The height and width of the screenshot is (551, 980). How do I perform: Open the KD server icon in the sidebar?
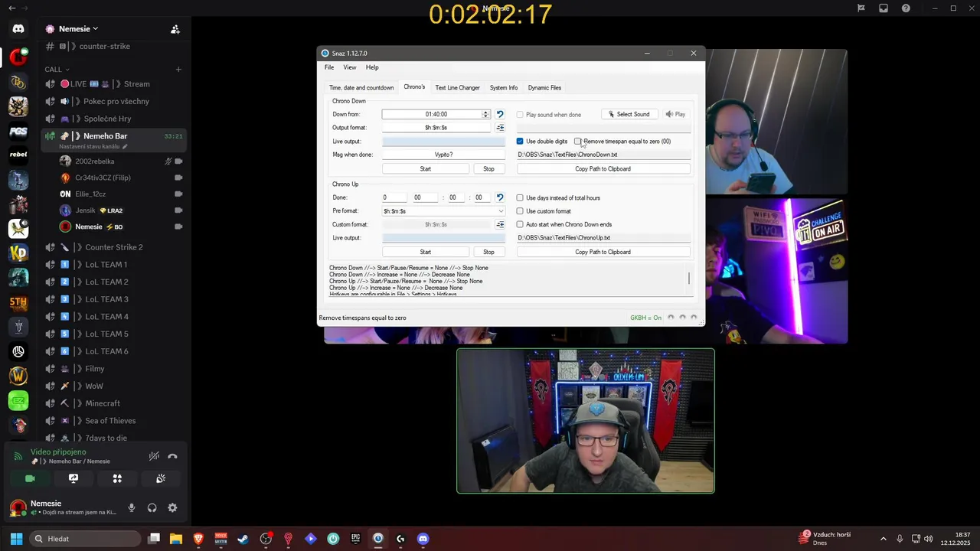coord(18,252)
